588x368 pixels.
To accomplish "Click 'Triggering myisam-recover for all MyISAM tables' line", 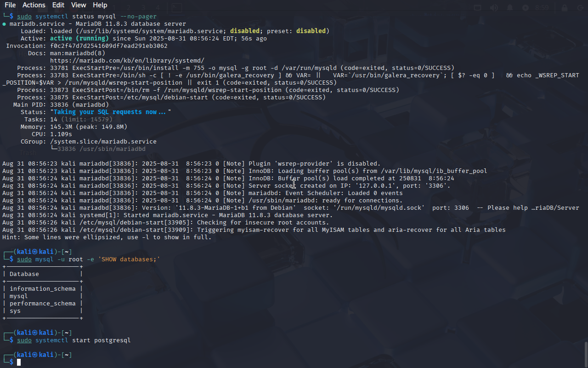I will (254, 230).
